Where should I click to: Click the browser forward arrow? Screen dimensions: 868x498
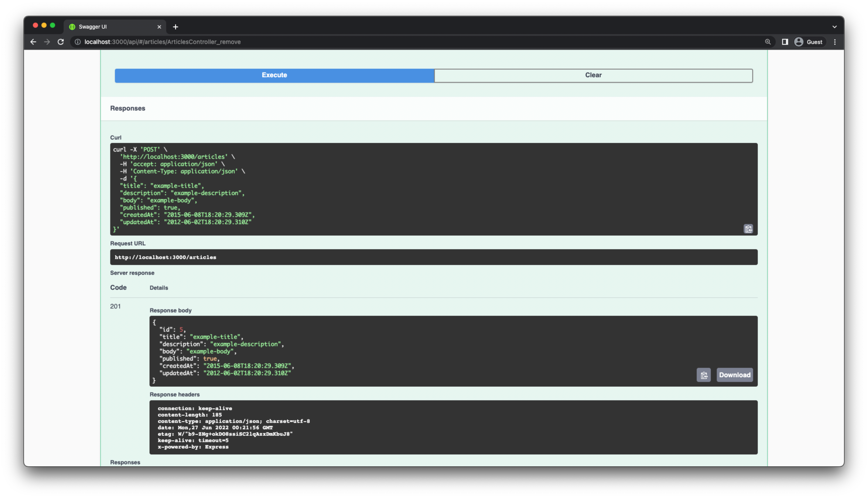47,42
